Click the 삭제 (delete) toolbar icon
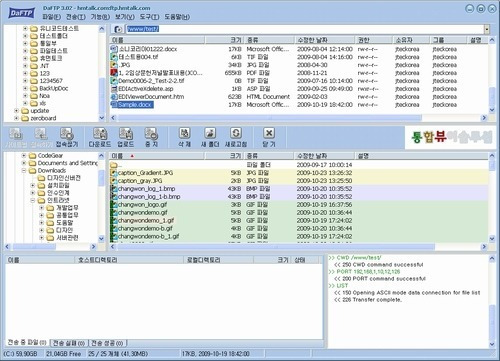This screenshot has height=361, width=500. 184,133
